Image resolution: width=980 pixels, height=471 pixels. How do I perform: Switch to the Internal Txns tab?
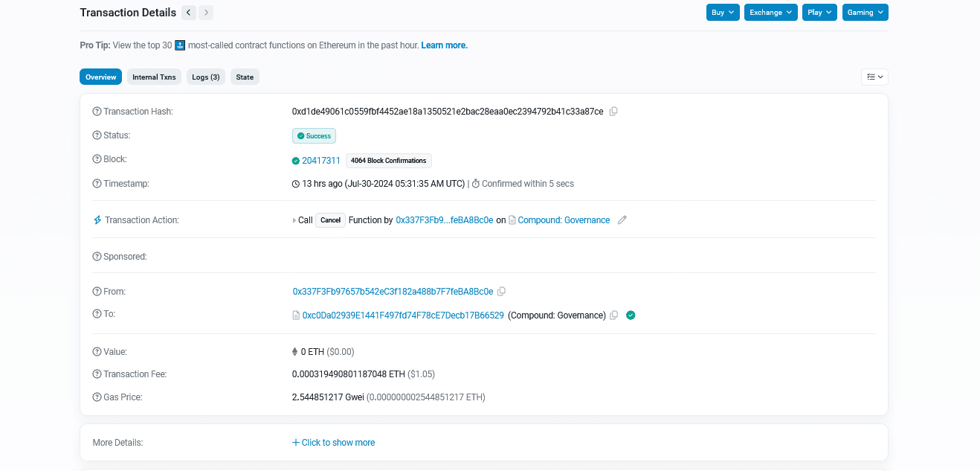154,77
